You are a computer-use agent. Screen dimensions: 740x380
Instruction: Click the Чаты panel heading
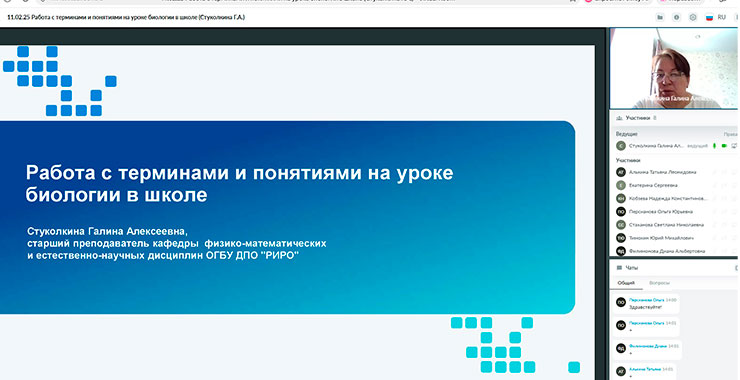631,268
